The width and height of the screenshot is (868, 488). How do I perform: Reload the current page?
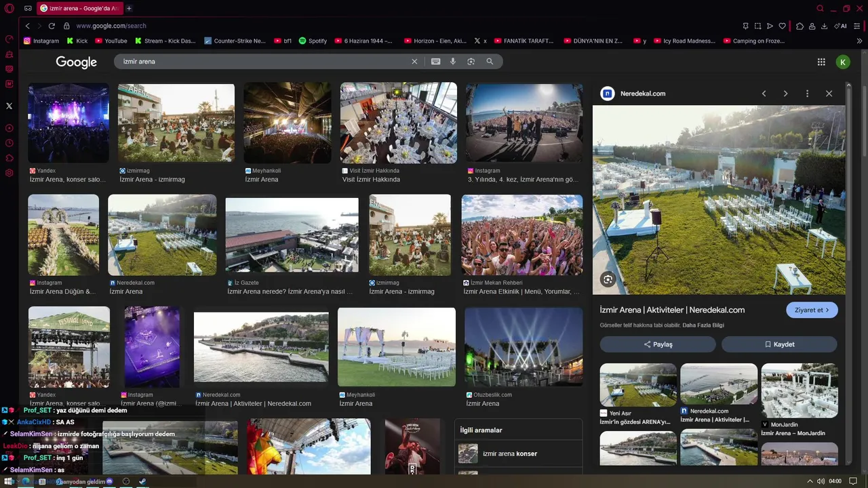tap(52, 26)
